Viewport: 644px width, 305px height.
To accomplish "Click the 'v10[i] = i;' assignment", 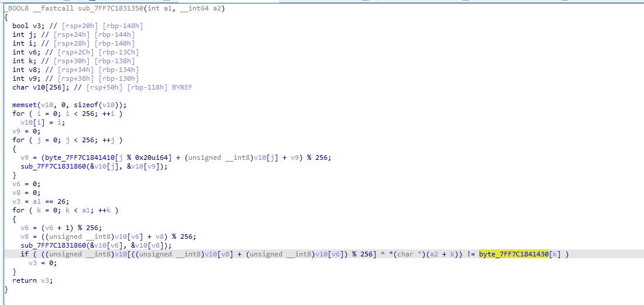I will pyautogui.click(x=42, y=122).
